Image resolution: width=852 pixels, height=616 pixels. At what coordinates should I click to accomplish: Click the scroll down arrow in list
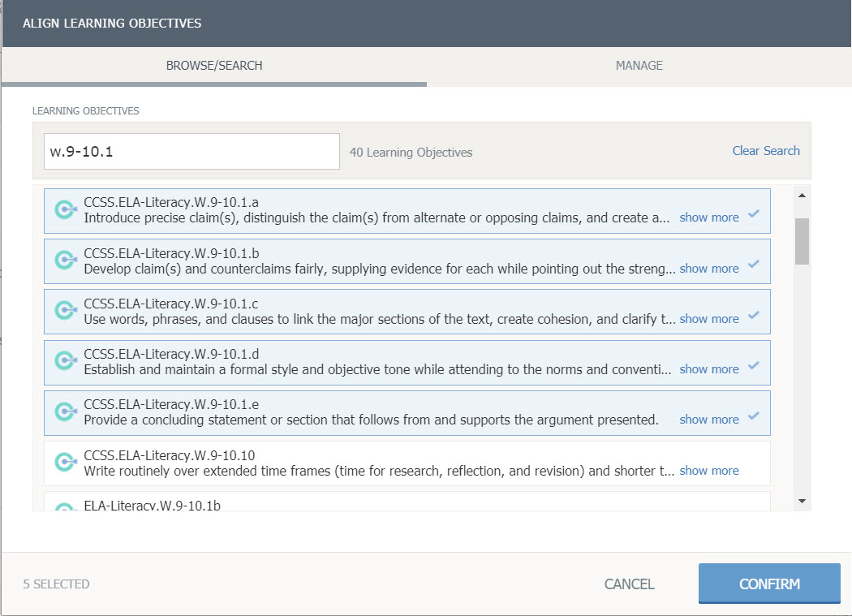(802, 502)
